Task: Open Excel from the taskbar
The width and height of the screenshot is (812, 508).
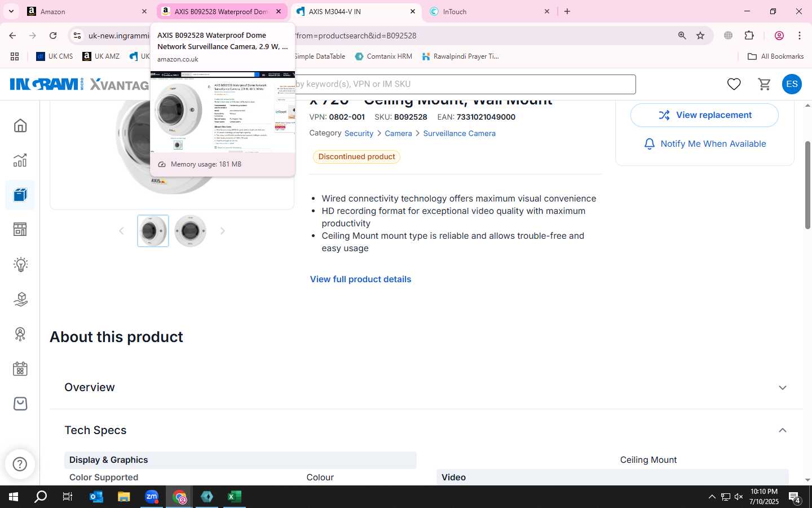Action: point(235,497)
